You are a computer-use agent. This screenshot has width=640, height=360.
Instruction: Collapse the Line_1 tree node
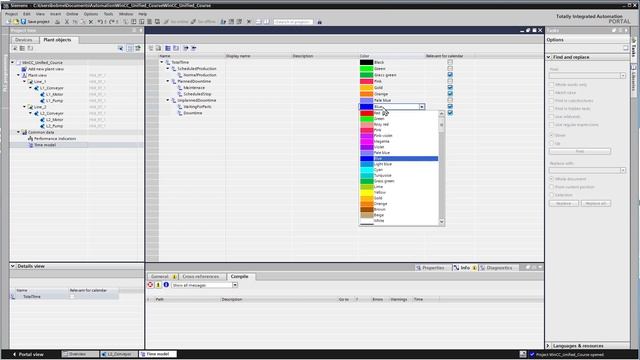[24, 82]
